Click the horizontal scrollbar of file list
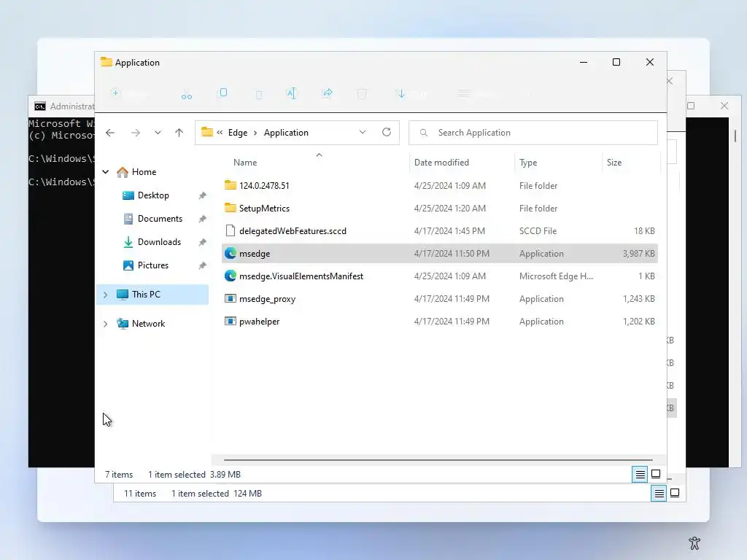The image size is (747, 560). coord(438,460)
